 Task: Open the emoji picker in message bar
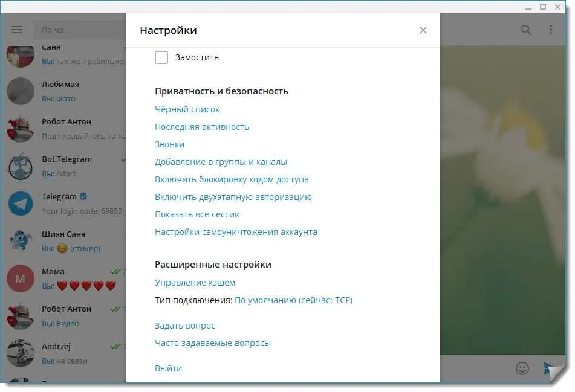point(521,368)
